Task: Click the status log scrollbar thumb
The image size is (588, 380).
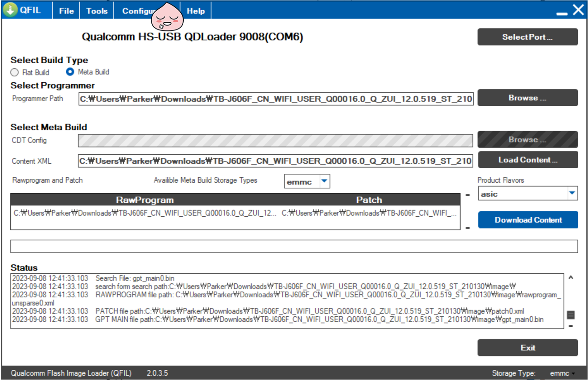Action: click(x=571, y=315)
